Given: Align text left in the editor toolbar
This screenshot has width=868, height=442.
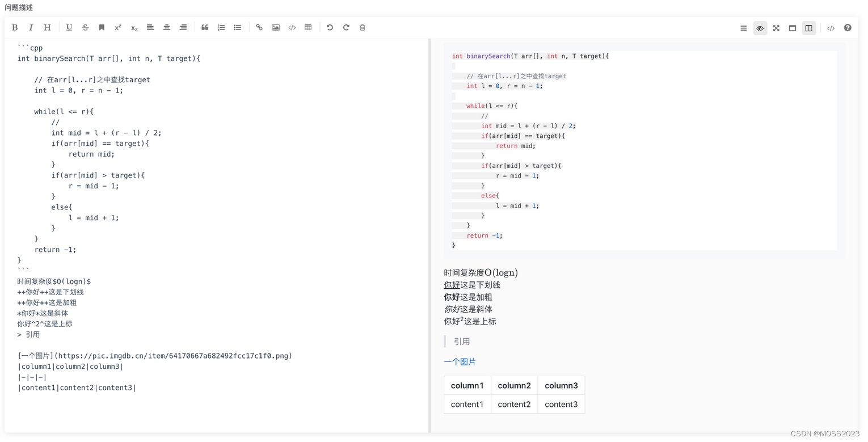Looking at the screenshot, I should [x=150, y=27].
